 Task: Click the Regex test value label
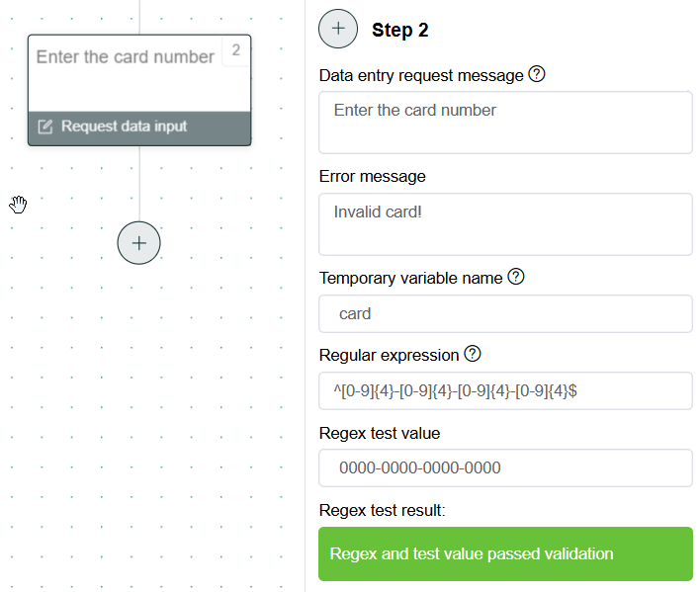coord(380,433)
